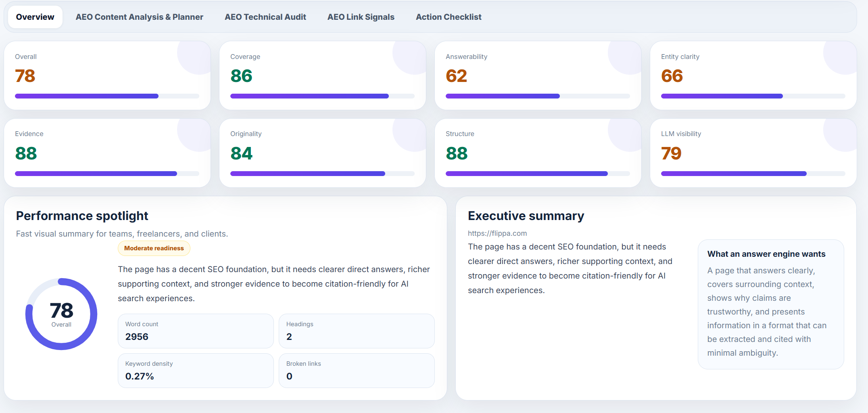Open the Action Checklist tab
The image size is (868, 413).
tap(449, 17)
